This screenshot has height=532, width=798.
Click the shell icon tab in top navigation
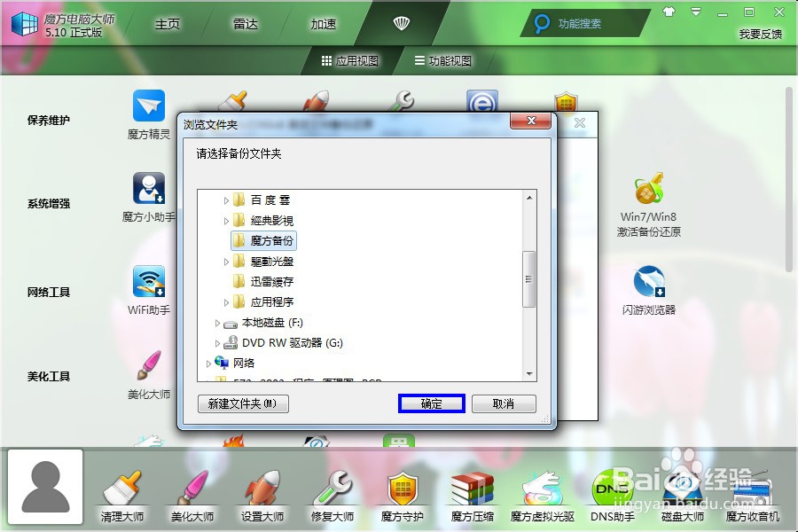pyautogui.click(x=402, y=23)
